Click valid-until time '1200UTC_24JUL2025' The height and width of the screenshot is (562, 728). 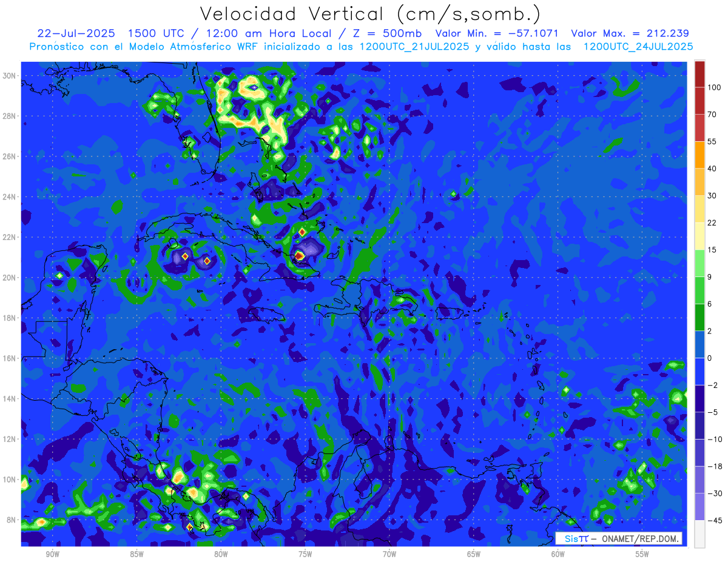[638, 46]
